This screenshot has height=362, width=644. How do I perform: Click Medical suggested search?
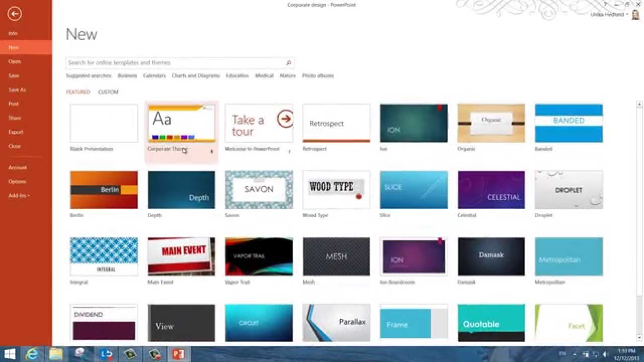[x=264, y=76]
